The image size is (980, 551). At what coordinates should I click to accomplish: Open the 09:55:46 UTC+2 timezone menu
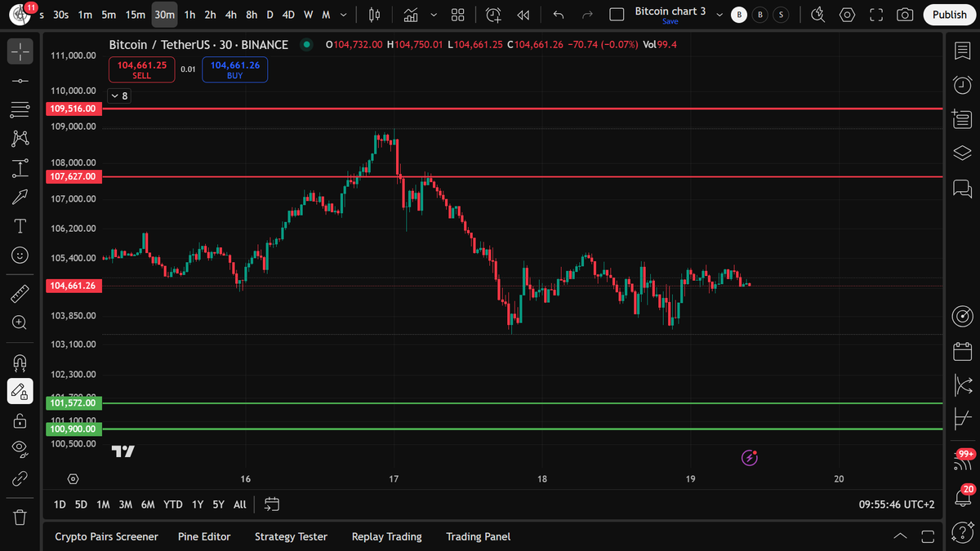point(896,504)
